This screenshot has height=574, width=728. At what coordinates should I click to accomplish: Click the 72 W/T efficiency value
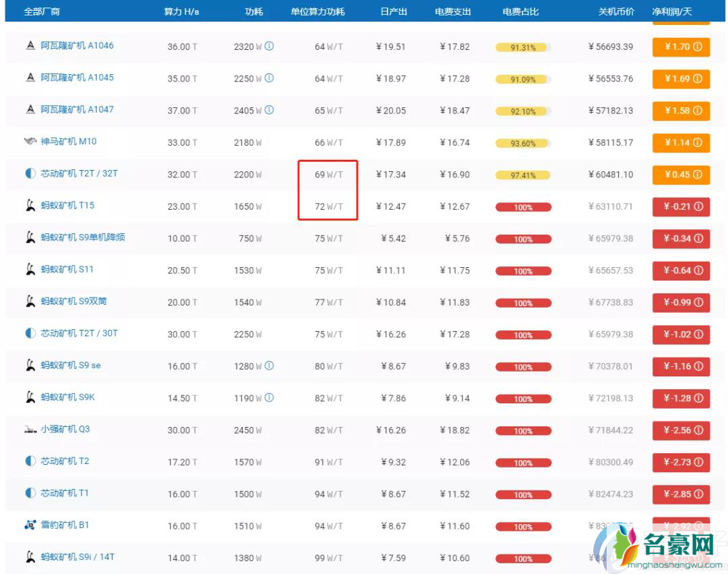pos(329,206)
